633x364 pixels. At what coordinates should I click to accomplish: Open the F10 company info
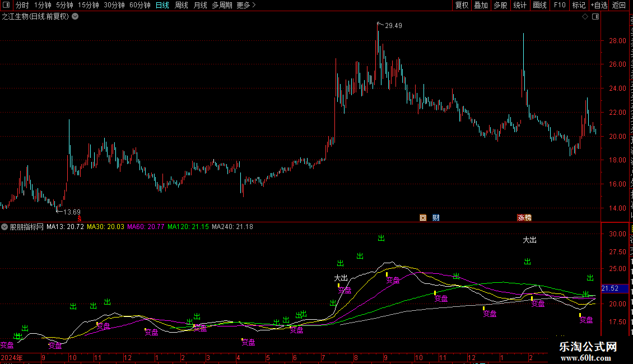[560, 5]
